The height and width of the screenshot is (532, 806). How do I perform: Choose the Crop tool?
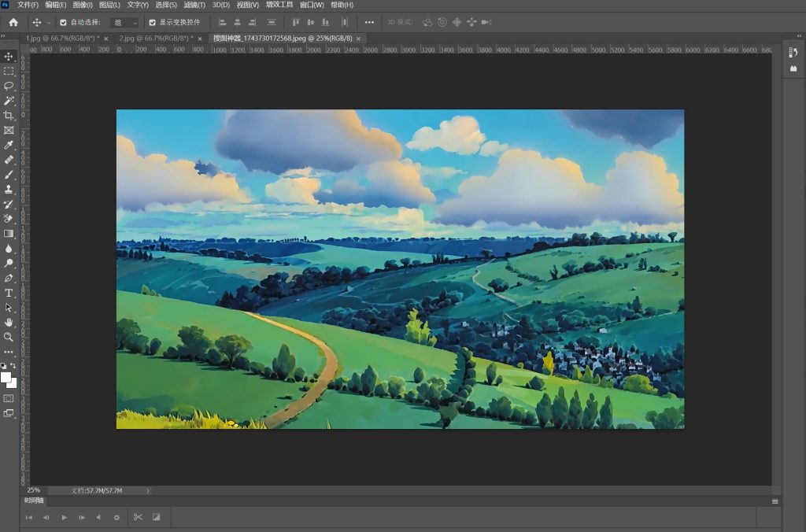click(9, 116)
